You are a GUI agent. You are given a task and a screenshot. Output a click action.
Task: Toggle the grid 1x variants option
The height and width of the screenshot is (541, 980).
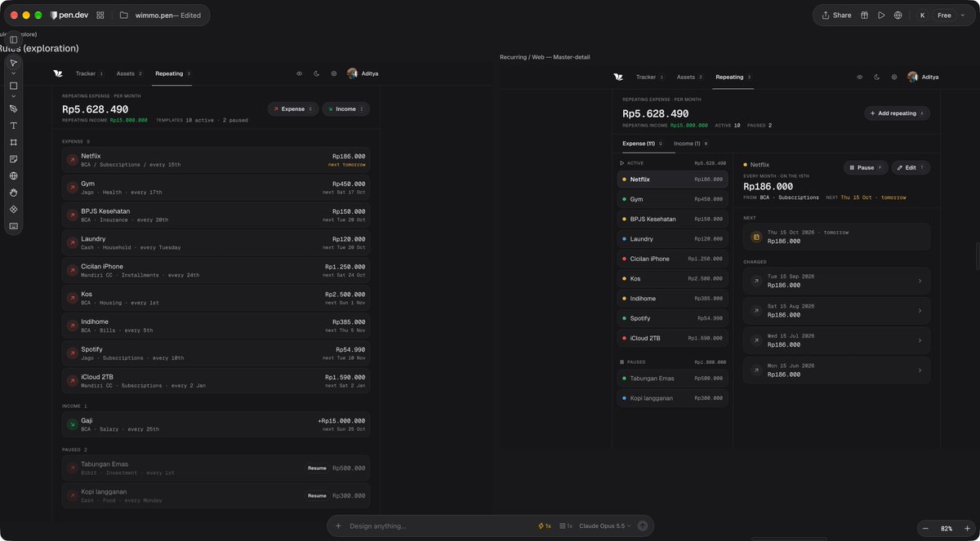566,526
